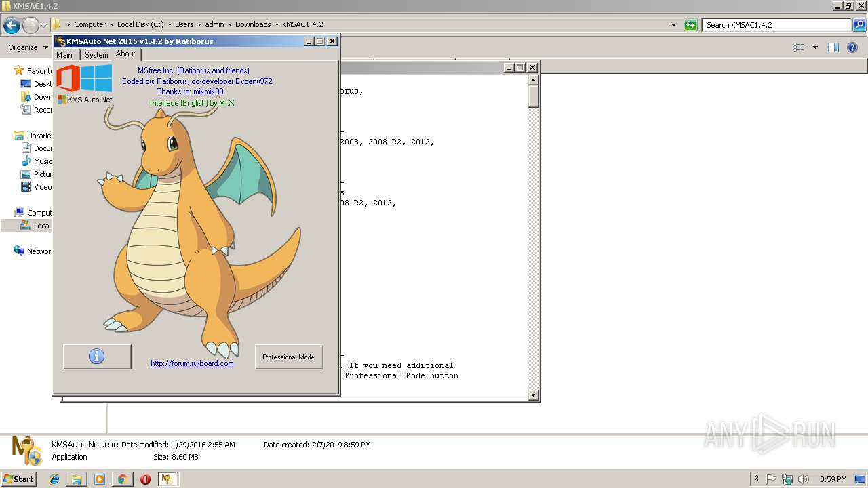Open Action Center flag in tray
The height and width of the screenshot is (488, 868).
771,479
